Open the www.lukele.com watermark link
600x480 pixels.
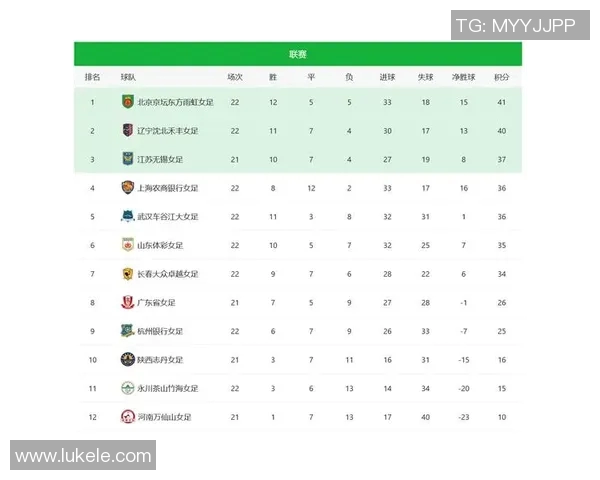click(x=84, y=456)
